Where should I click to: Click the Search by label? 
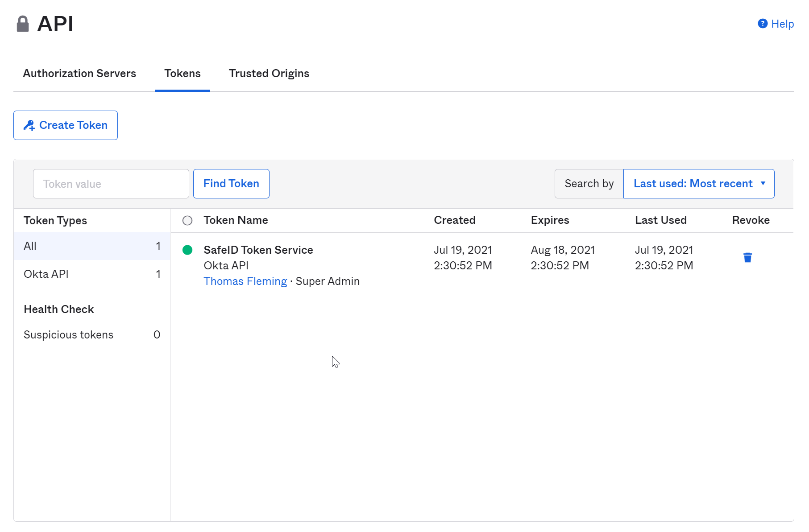point(589,184)
